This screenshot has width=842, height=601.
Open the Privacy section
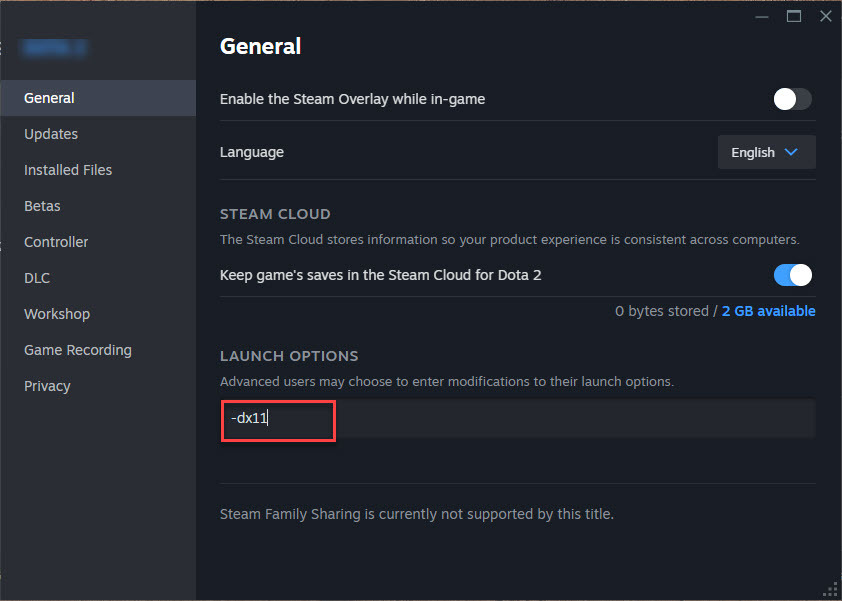coord(47,386)
